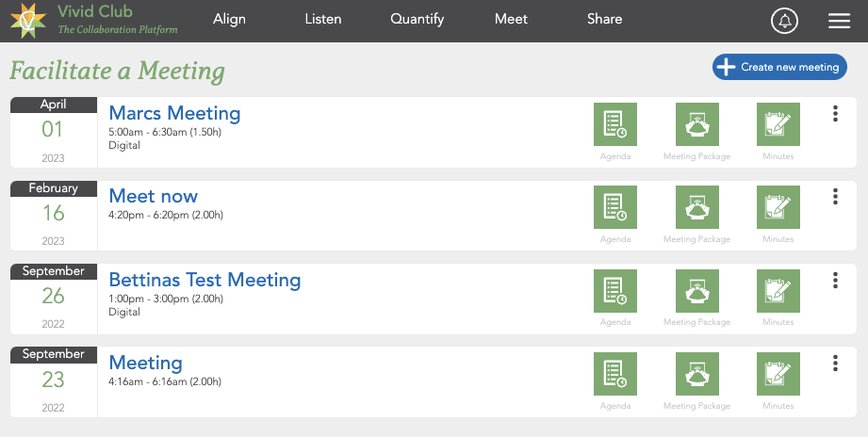
Task: Open the notifications bell icon
Action: 784,21
